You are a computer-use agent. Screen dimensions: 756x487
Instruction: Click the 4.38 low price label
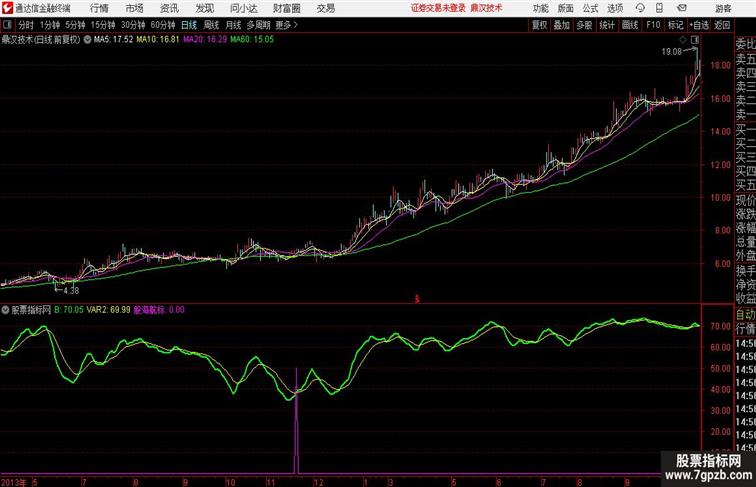click(x=71, y=291)
